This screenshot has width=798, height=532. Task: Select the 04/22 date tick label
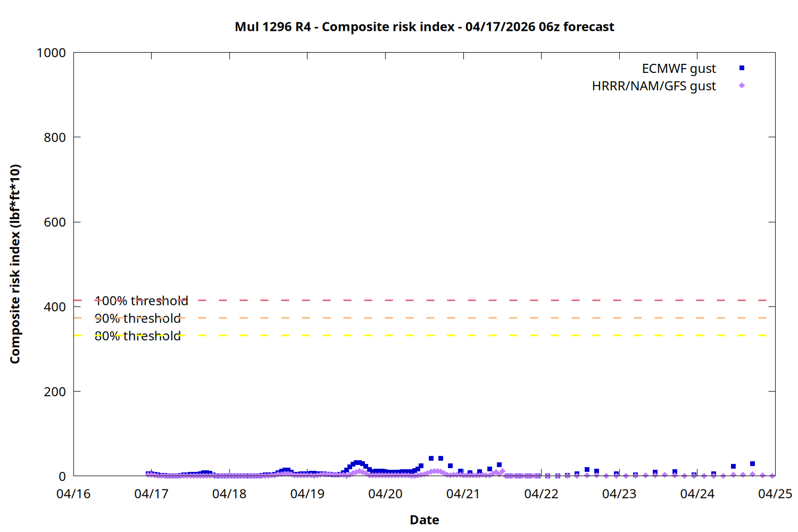(x=541, y=494)
